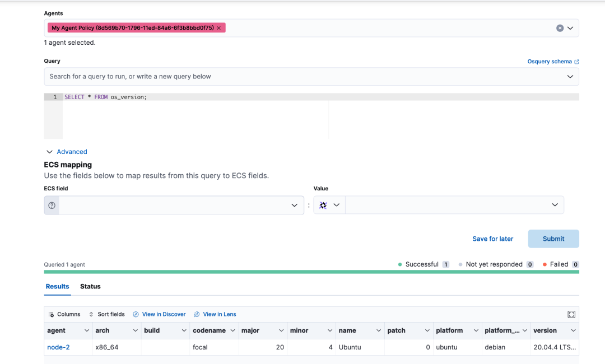Remove the My Agent Policy badge
This screenshot has width=605, height=364.
218,28
